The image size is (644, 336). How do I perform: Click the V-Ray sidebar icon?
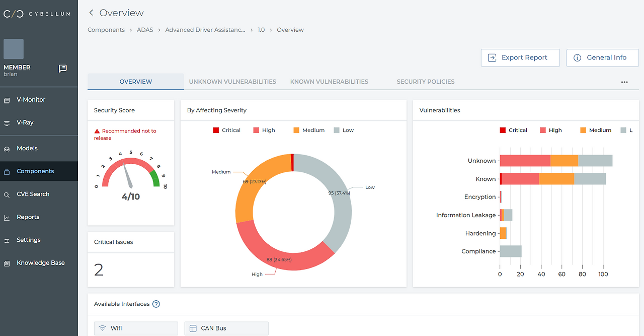coord(7,123)
